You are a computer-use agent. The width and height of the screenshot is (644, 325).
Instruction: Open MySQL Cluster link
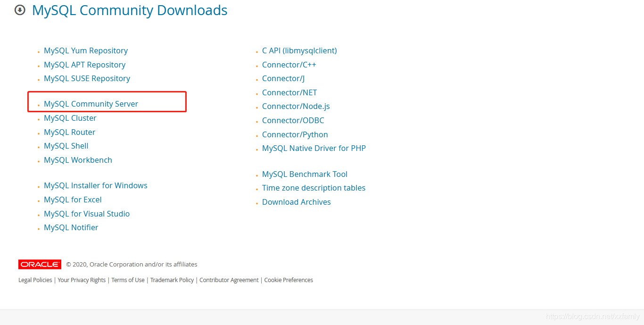70,118
